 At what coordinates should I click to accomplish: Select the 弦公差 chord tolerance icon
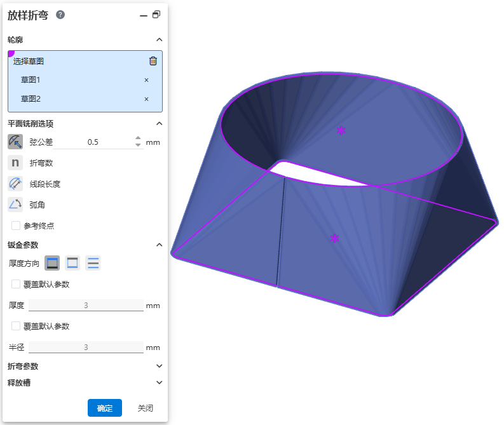click(15, 142)
